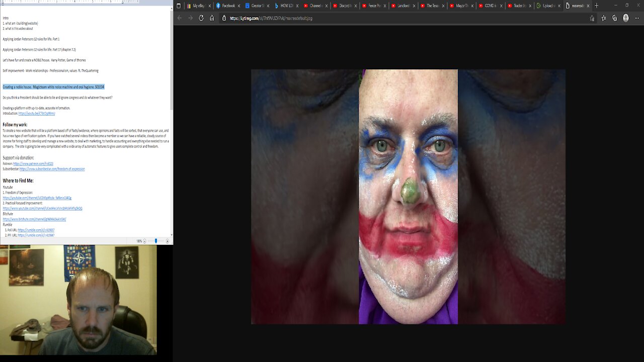Screen dimensions: 644x362
Task: Click '2. what is this video about' line
Action: pyautogui.click(x=18, y=29)
